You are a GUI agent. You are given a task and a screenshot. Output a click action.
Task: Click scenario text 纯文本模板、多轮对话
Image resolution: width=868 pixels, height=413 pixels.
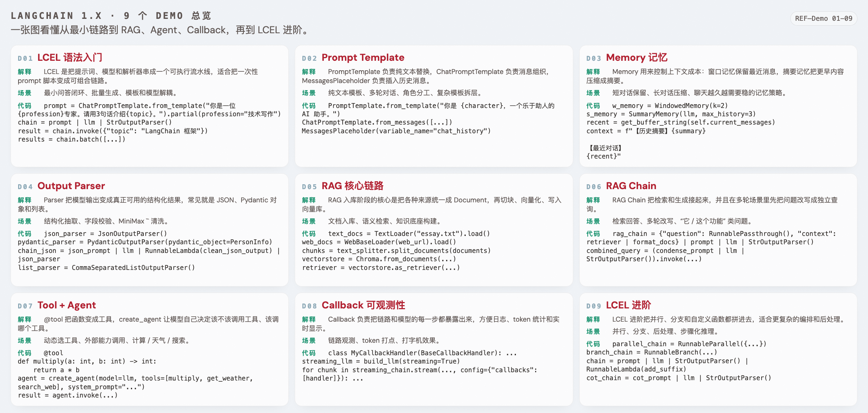click(405, 93)
